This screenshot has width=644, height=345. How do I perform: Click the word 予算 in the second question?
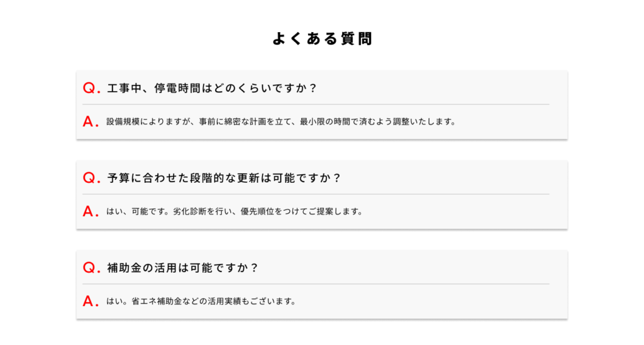click(x=118, y=178)
